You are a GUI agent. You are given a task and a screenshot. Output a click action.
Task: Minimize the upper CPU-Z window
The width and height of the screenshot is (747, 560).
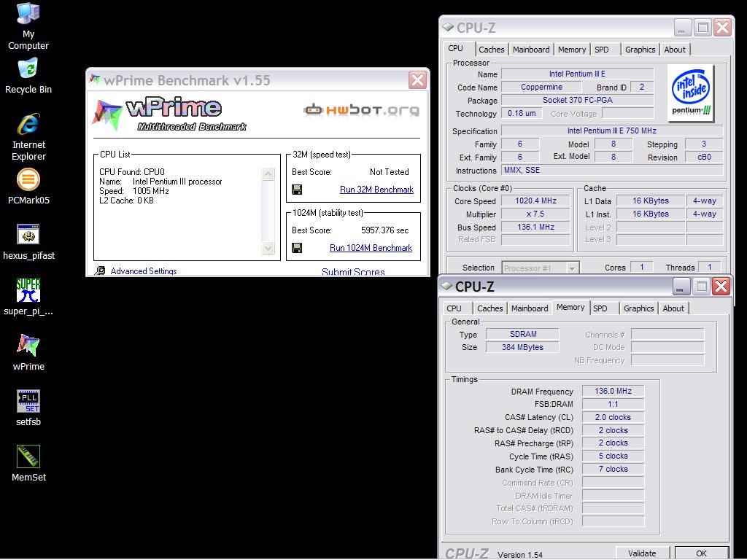tap(682, 28)
